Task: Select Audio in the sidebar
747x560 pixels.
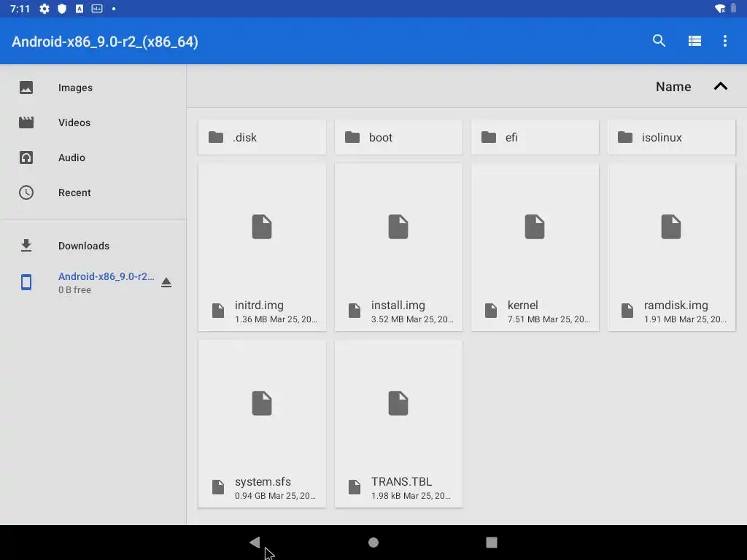Action: pos(93,157)
